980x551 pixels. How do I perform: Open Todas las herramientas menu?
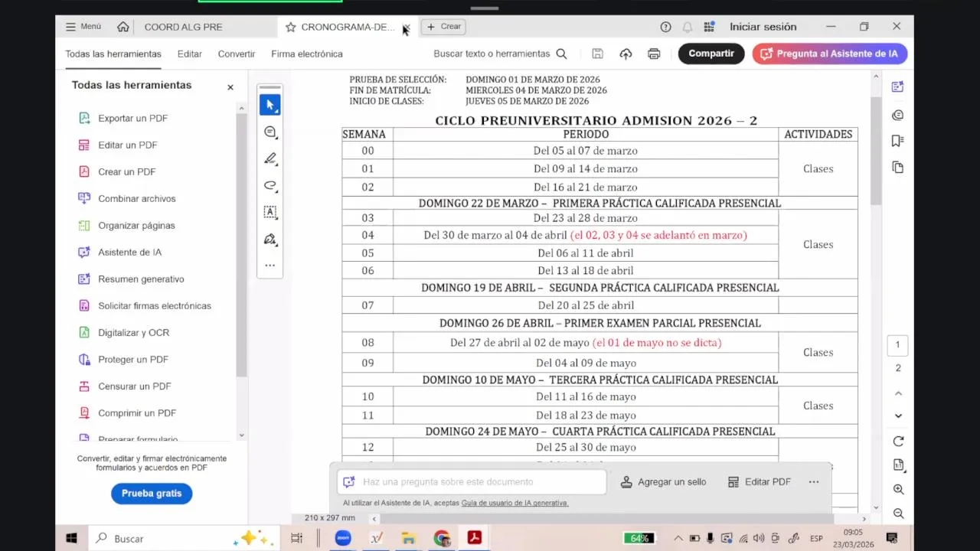[x=113, y=54]
